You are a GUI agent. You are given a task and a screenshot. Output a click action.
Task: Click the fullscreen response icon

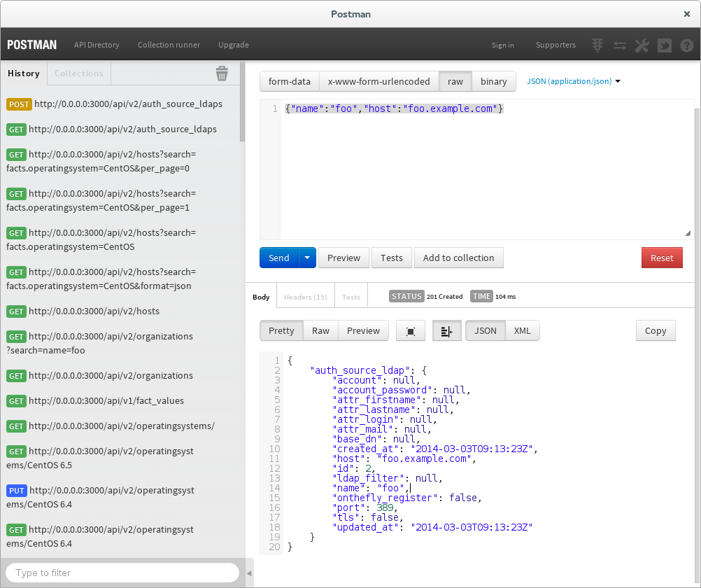click(x=411, y=331)
